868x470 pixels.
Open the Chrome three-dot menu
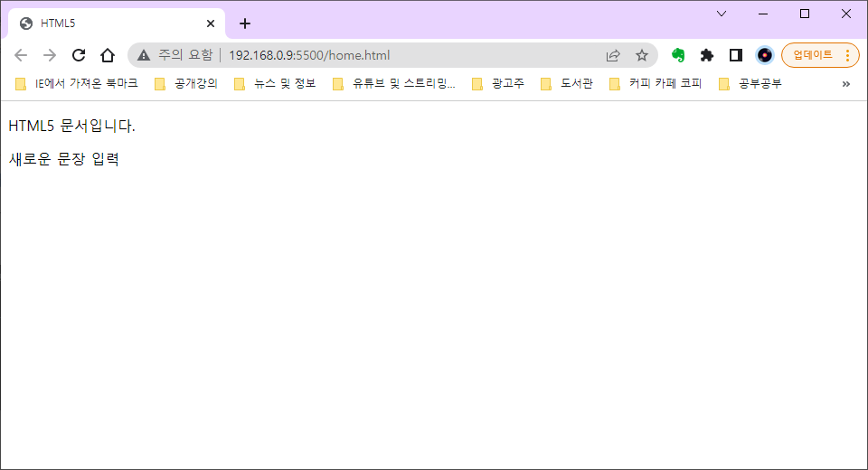coord(847,55)
